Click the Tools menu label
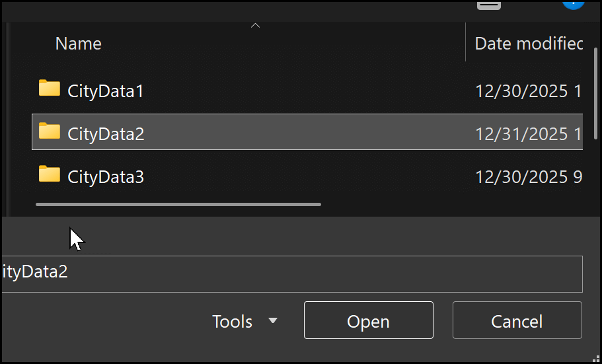This screenshot has width=602, height=364. point(232,322)
